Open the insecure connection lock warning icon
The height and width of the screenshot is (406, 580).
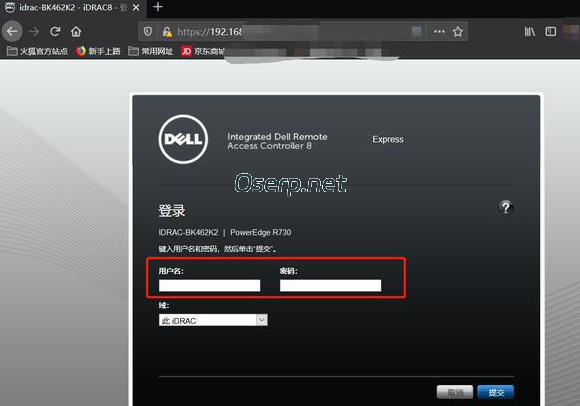click(167, 32)
